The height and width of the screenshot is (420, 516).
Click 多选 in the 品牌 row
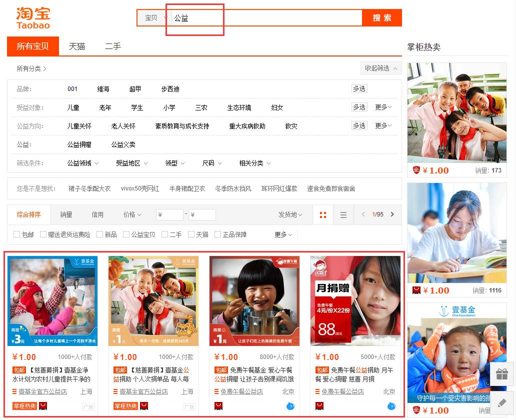(359, 88)
